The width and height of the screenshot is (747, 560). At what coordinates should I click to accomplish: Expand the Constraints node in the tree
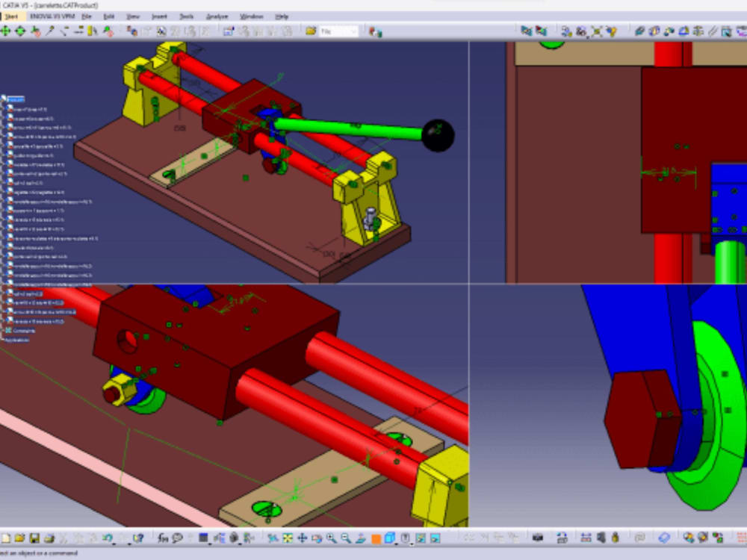(3, 330)
